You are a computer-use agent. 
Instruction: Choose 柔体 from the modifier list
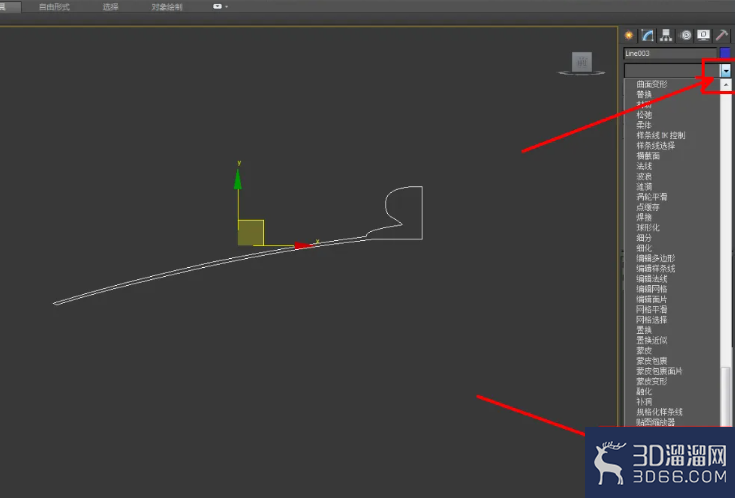[x=644, y=125]
